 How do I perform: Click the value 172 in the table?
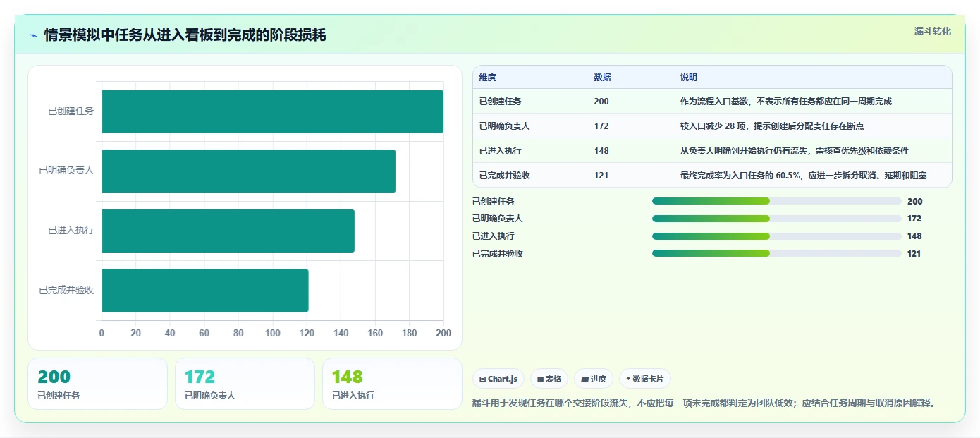[601, 126]
